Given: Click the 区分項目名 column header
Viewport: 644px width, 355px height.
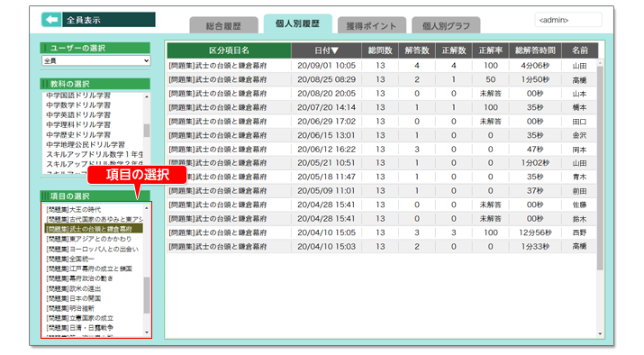Looking at the screenshot, I should click(x=229, y=50).
